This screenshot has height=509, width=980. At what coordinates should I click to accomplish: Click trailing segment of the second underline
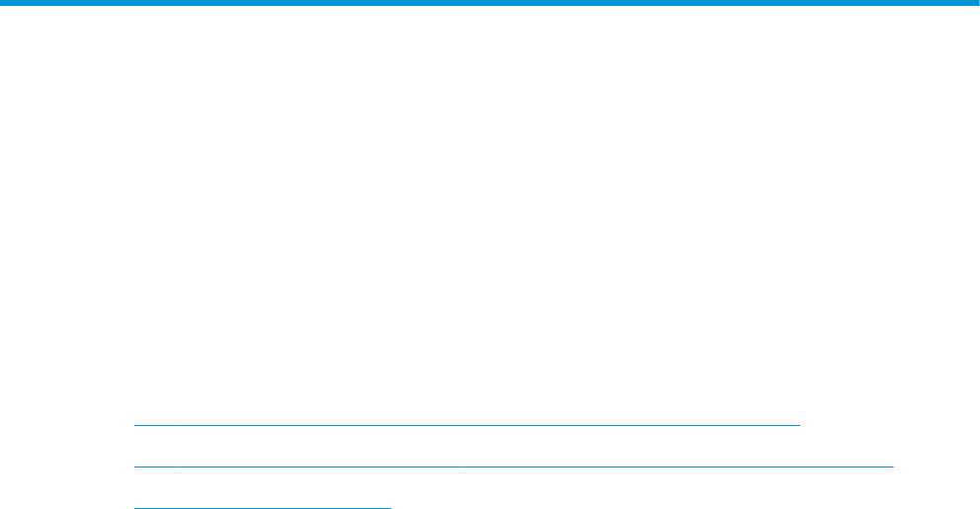[x=678, y=467]
